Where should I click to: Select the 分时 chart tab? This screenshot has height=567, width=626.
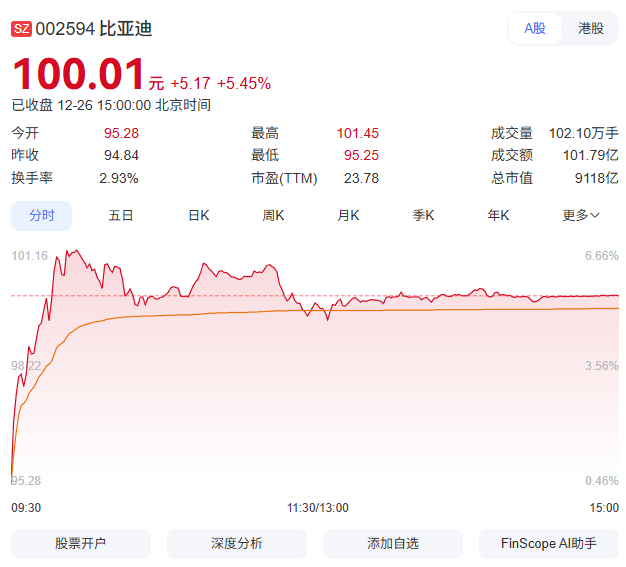[x=42, y=215]
